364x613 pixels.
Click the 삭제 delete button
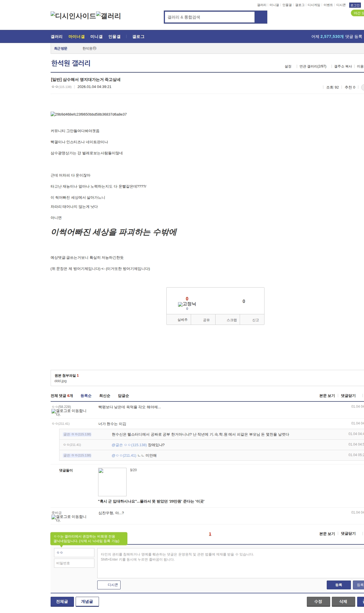[343, 602]
